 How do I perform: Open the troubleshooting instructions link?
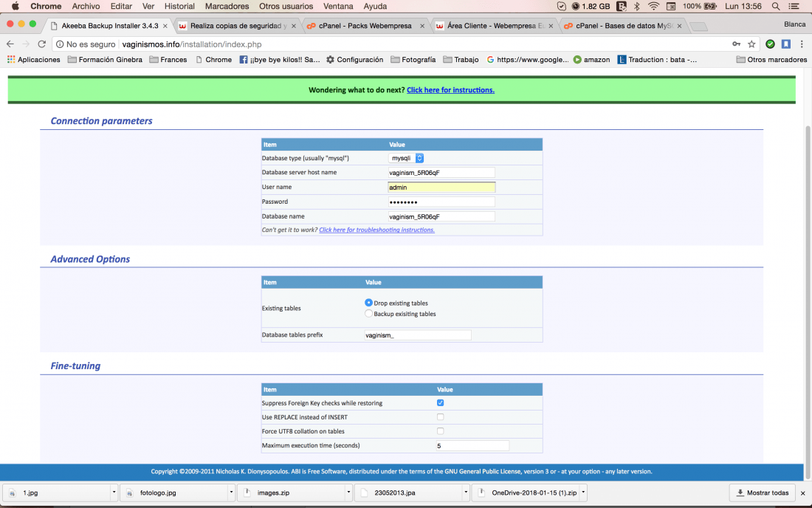376,230
